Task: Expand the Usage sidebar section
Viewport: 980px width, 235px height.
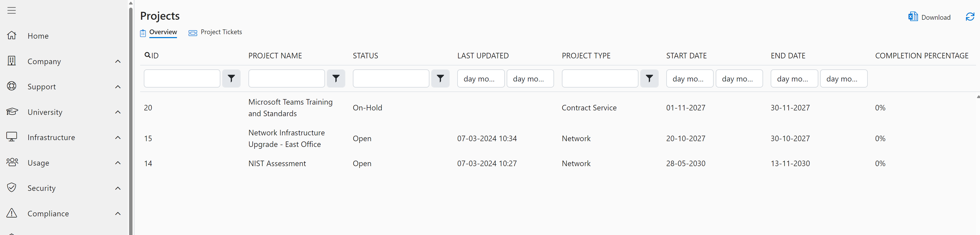Action: coord(118,163)
